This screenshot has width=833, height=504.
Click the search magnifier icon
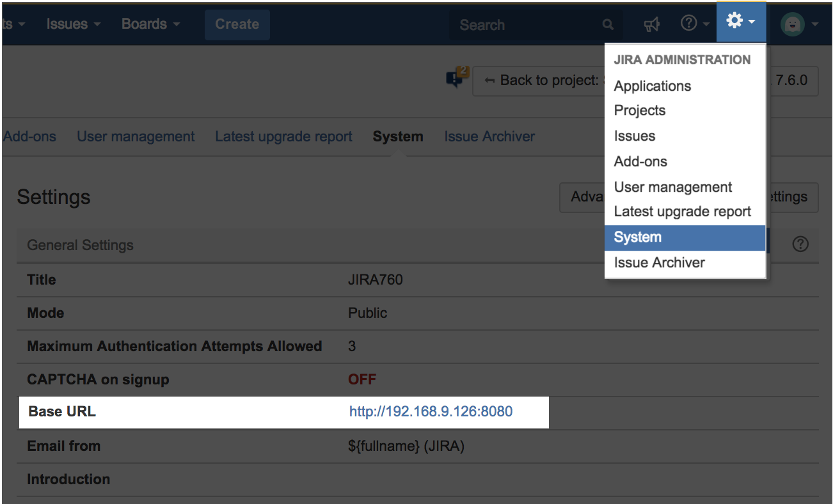[607, 25]
